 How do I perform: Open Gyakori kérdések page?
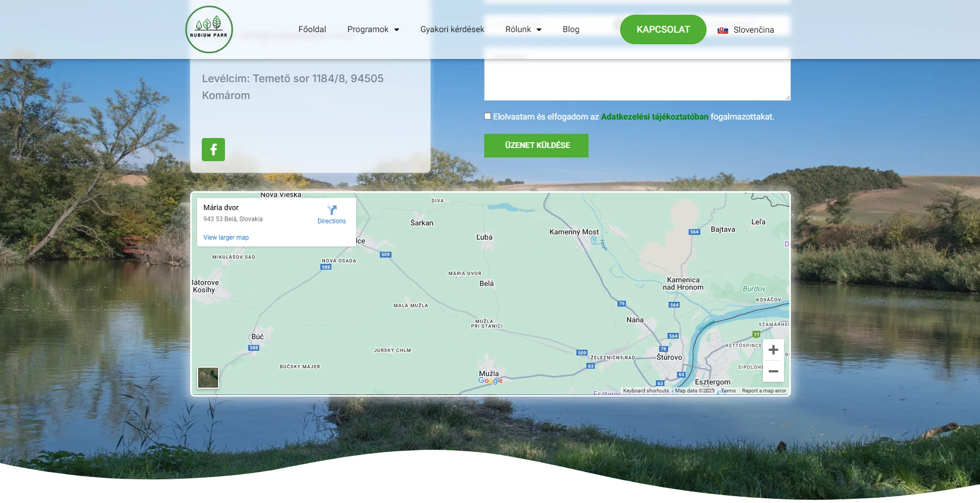pos(452,29)
